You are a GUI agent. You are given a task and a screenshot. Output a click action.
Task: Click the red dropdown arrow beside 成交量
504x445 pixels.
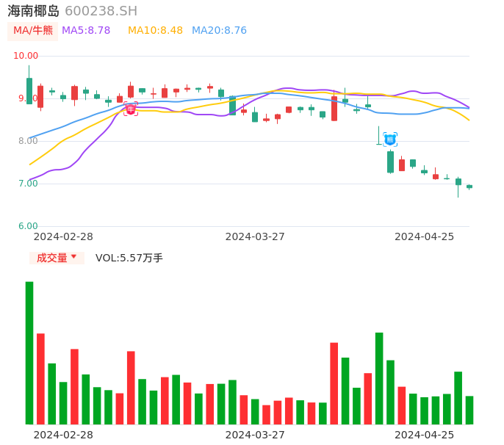tap(73, 257)
